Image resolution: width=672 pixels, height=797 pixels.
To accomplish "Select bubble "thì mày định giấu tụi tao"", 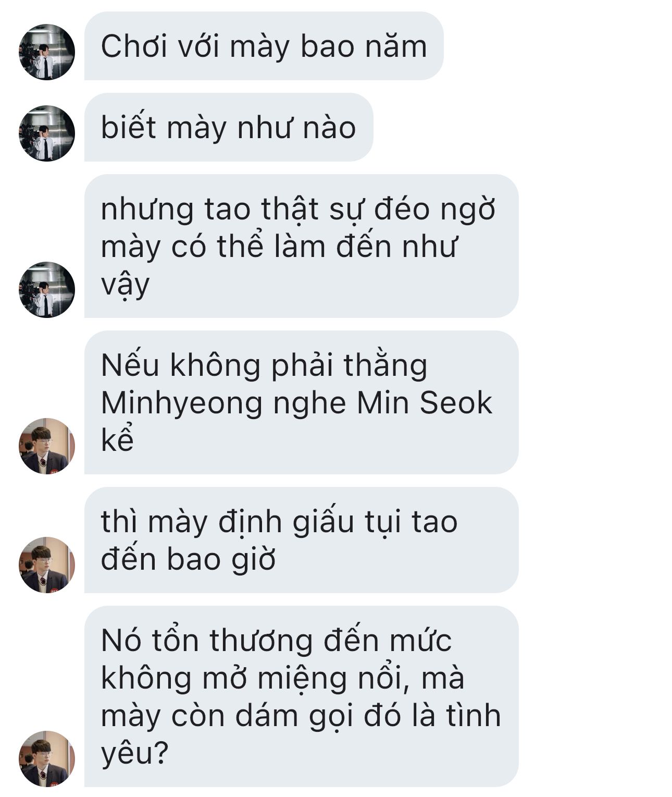I will (x=301, y=540).
